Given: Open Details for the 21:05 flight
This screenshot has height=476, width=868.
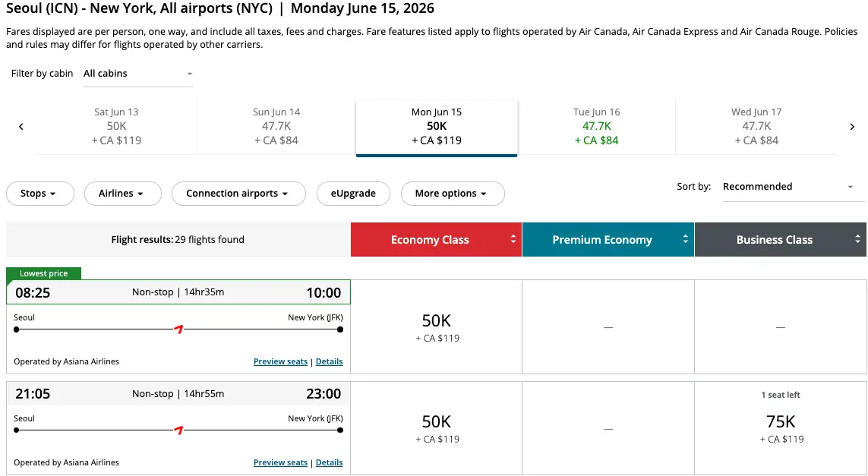Looking at the screenshot, I should tap(329, 462).
